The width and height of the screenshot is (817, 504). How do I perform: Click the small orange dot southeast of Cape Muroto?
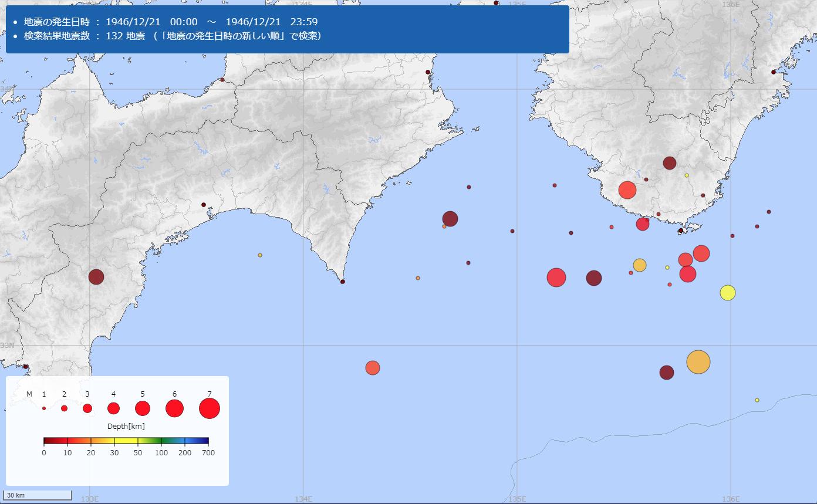(x=418, y=278)
